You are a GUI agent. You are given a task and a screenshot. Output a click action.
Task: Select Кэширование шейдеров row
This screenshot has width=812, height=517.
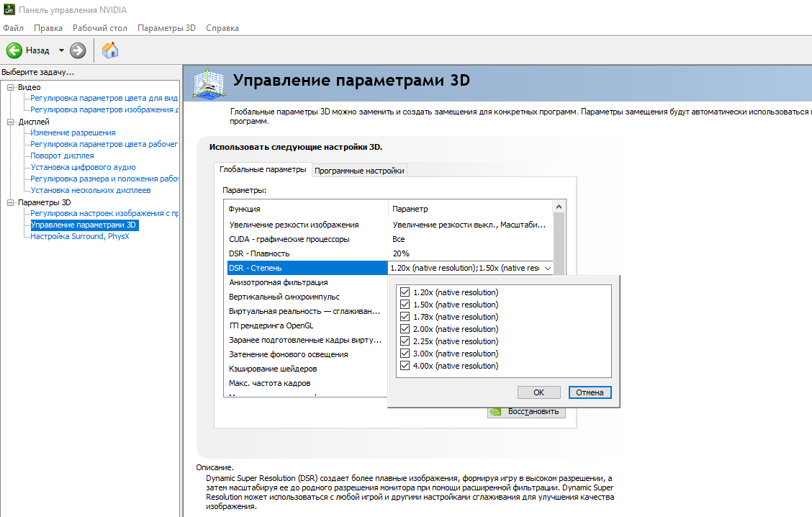tap(307, 369)
